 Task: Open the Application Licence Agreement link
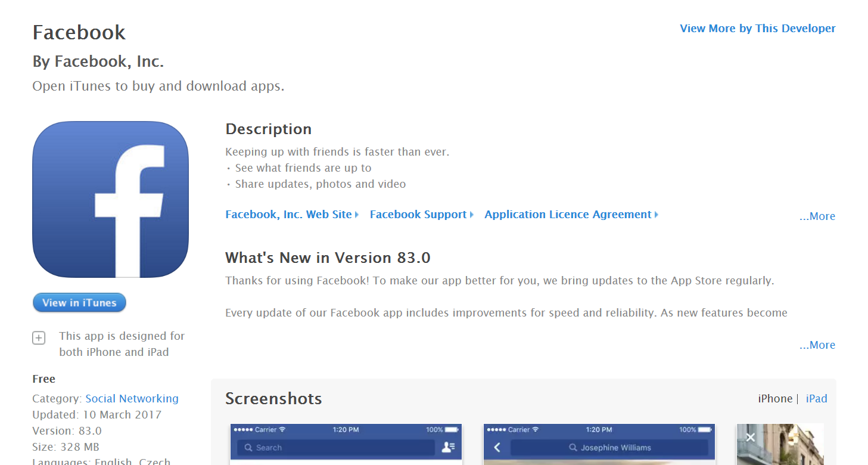click(568, 215)
